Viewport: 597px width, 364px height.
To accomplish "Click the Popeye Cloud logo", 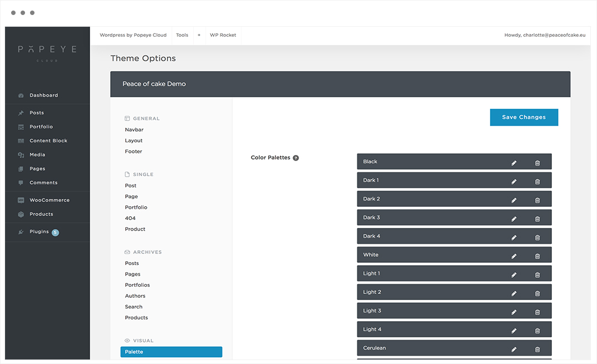I will coord(47,53).
